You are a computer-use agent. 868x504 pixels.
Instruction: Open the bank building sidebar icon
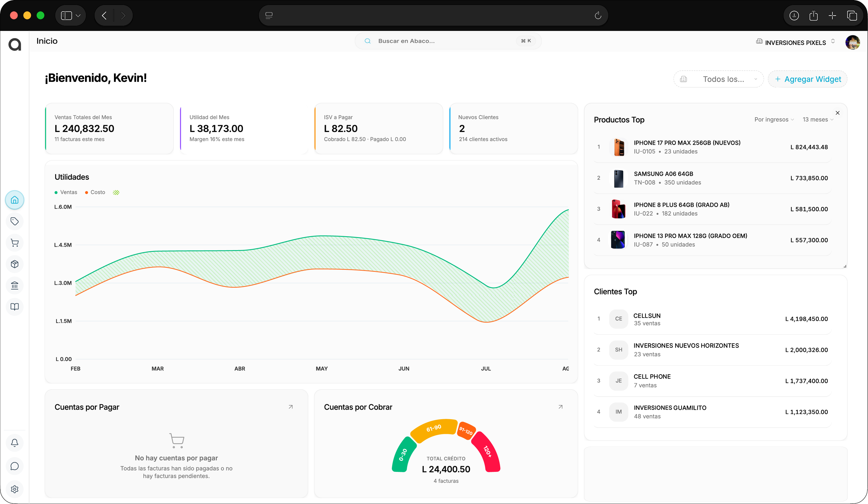point(14,285)
